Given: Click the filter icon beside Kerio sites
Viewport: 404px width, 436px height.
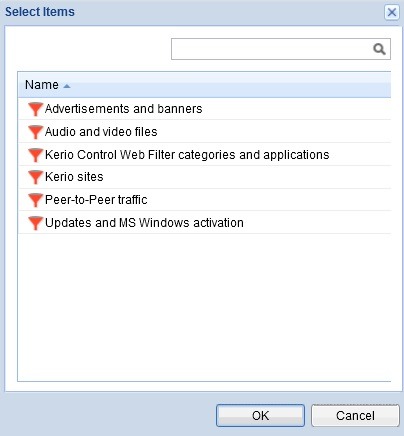Looking at the screenshot, I should point(35,177).
